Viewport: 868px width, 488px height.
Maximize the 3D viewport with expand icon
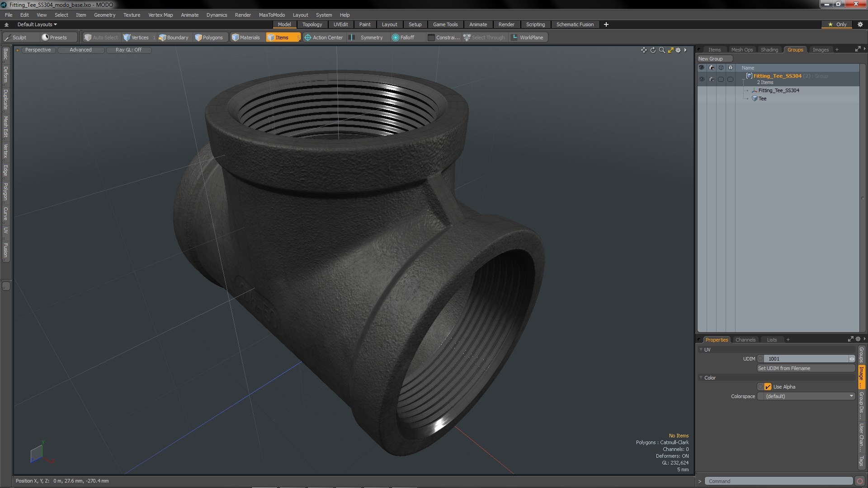[x=670, y=50]
